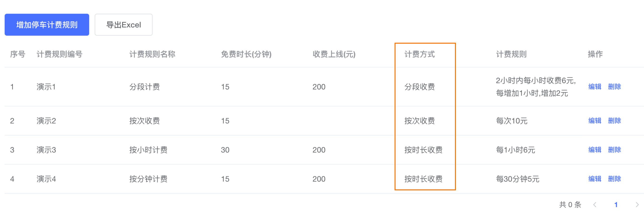Click 编辑 in the 演示4 row
Image resolution: width=644 pixels, height=215 pixels.
click(x=594, y=179)
